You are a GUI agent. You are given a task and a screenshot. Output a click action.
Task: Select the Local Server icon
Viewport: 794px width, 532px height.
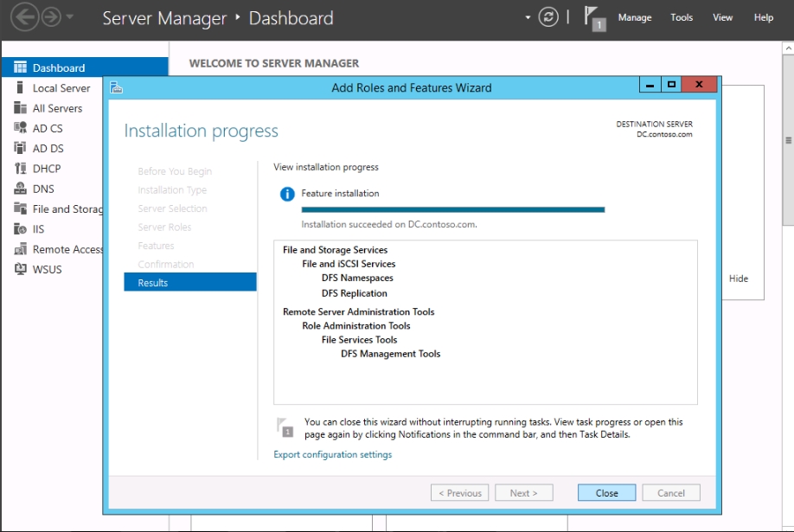tap(20, 88)
